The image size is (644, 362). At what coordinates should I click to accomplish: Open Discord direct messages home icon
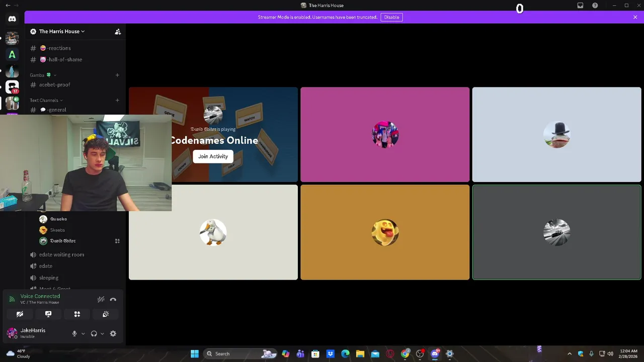pos(12,19)
